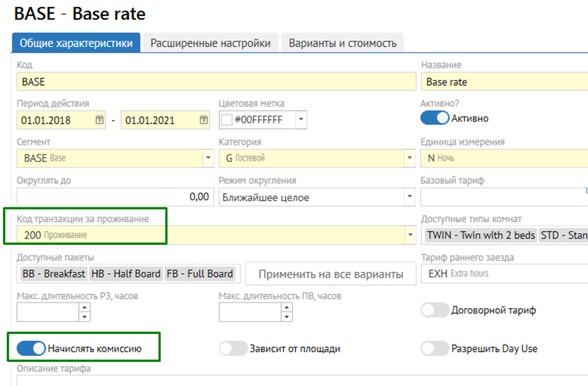Disable the Начислять комиссию toggle
This screenshot has width=588, height=386.
31,348
